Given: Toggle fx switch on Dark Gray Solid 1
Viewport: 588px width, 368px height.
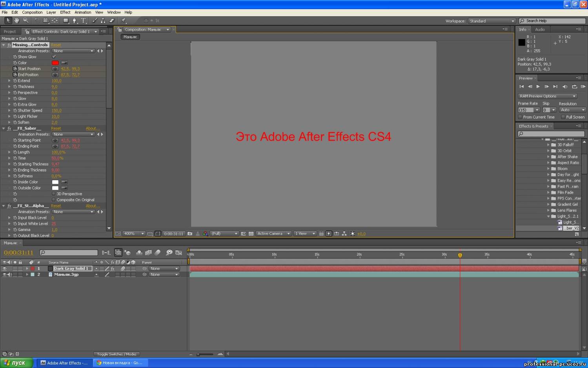Looking at the screenshot, I should 113,269.
